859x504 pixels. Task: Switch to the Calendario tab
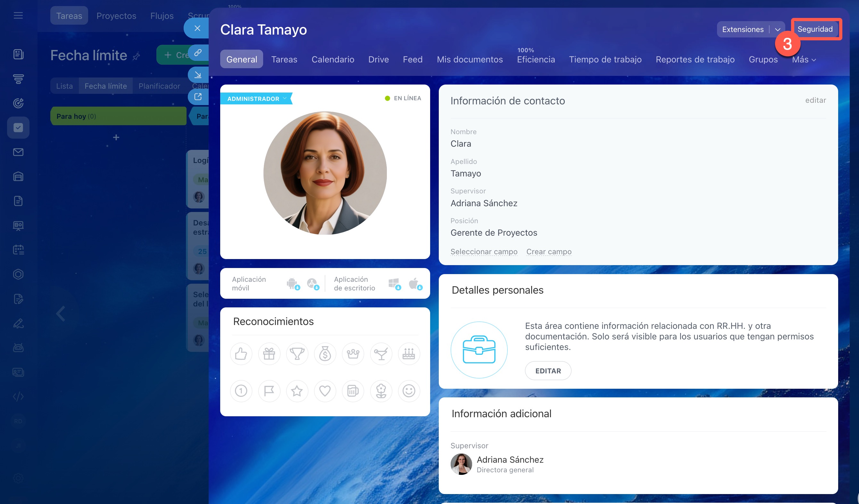[x=333, y=60]
